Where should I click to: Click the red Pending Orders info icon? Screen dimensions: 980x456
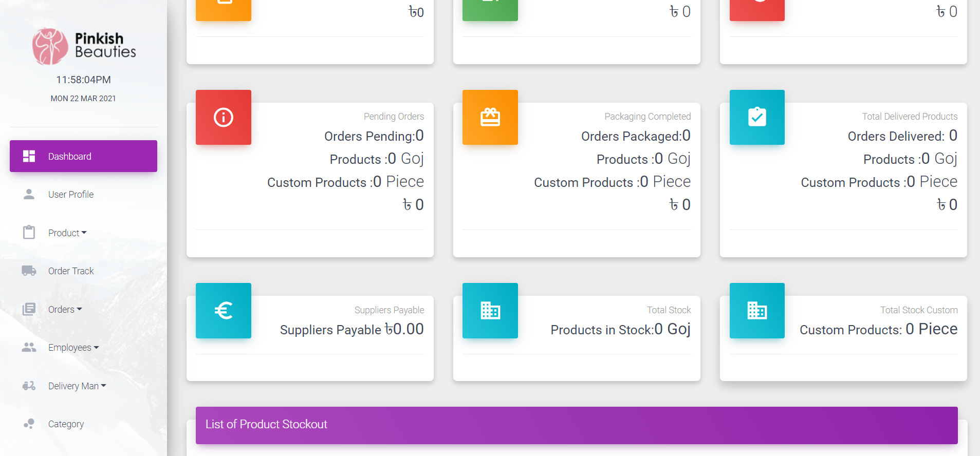(223, 118)
